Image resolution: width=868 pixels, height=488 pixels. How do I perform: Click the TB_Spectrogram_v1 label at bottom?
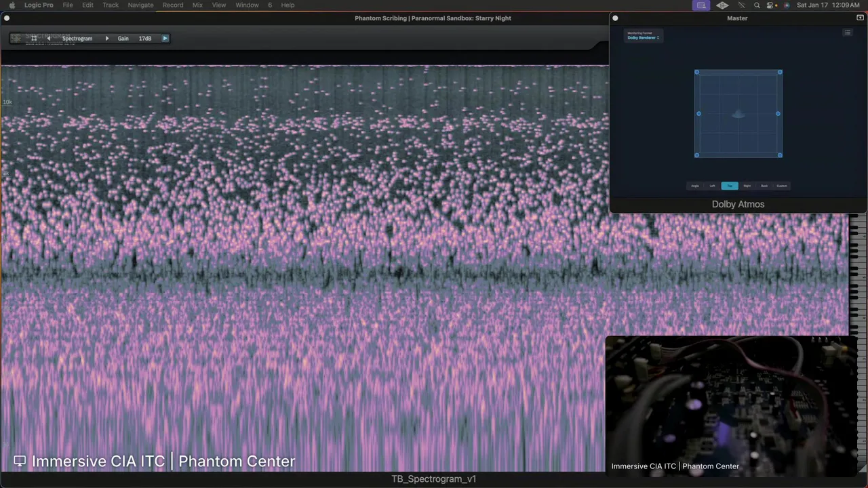click(x=434, y=479)
